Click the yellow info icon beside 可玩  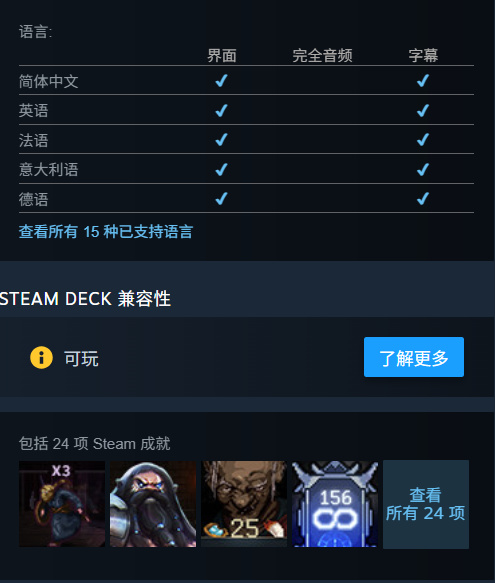coord(41,358)
